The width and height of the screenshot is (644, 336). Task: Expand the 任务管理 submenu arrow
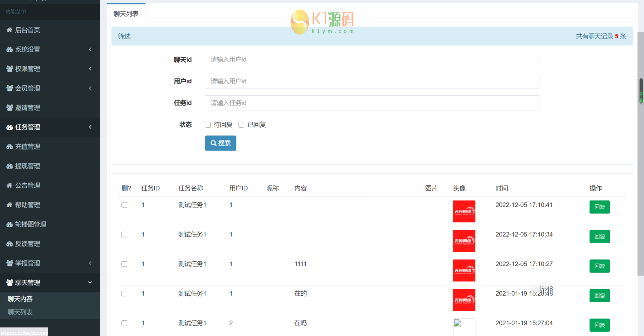[x=90, y=127]
